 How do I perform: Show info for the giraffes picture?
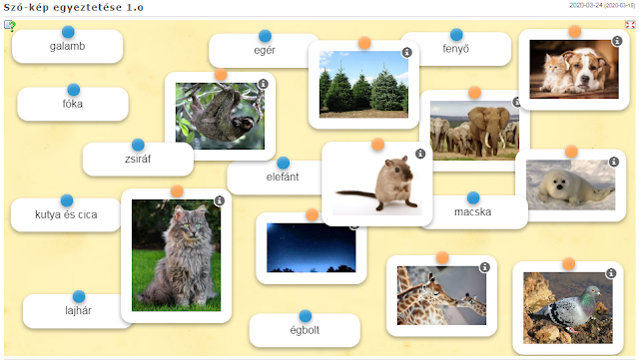[x=484, y=267]
